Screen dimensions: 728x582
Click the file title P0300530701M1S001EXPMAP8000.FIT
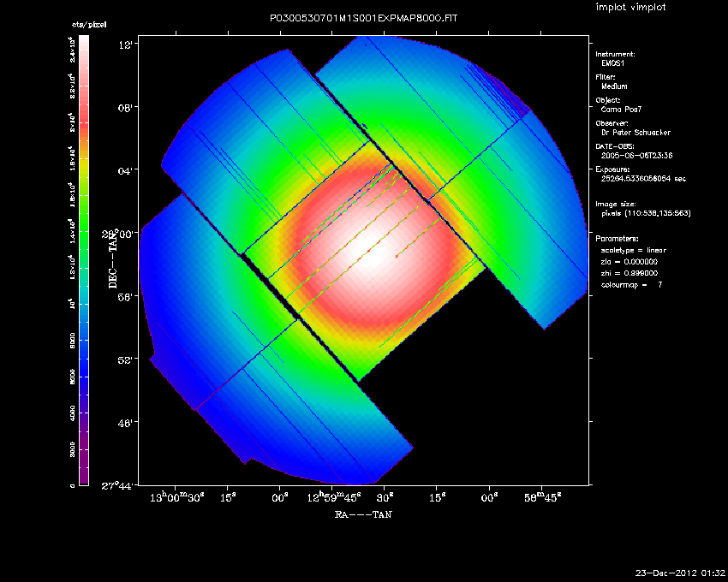(363, 19)
